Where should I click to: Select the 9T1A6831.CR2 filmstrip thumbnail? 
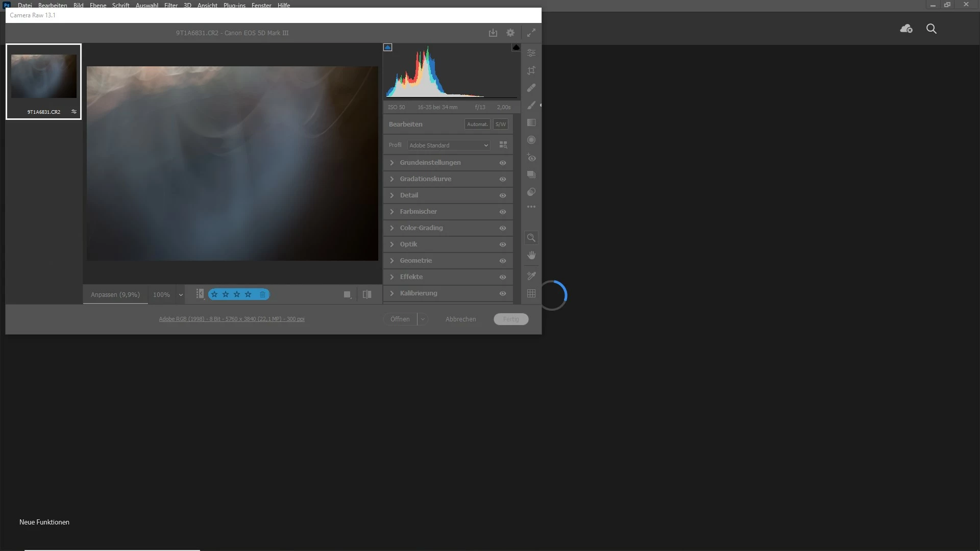pyautogui.click(x=44, y=77)
